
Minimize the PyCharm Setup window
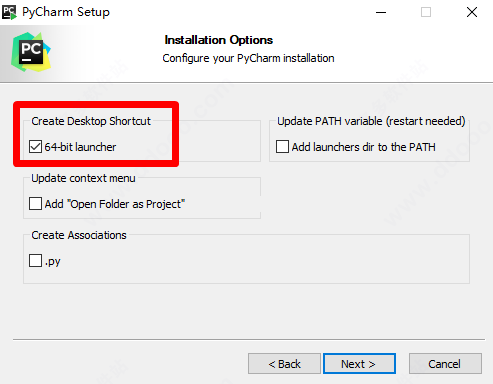point(381,13)
